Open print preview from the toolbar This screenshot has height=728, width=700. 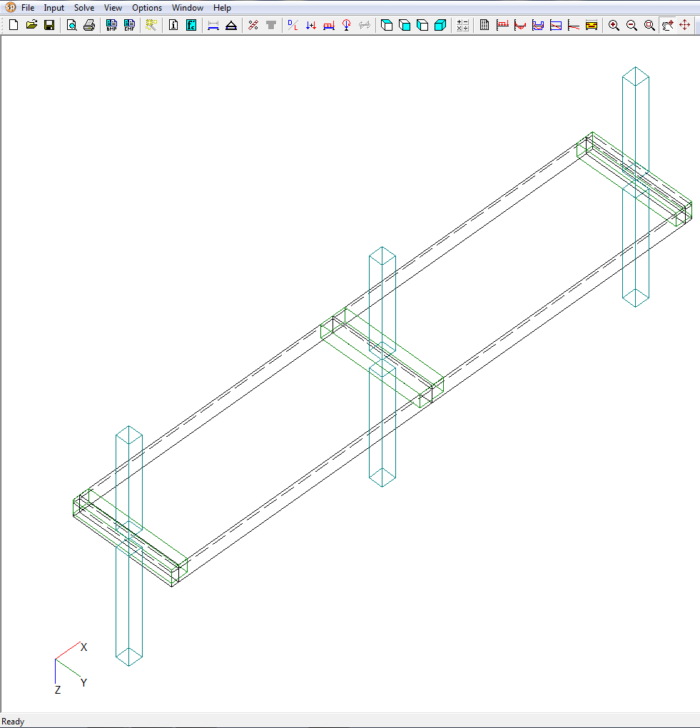pyautogui.click(x=71, y=26)
